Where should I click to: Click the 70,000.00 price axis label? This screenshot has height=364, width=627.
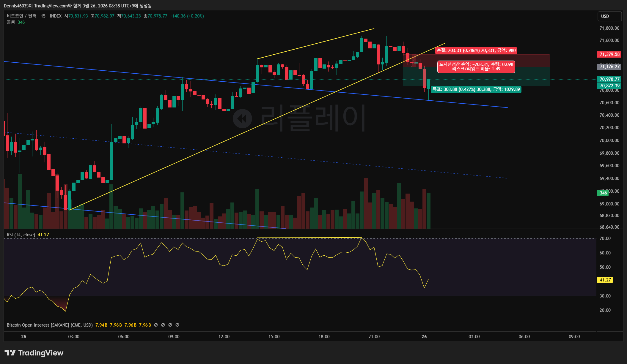[x=609, y=140]
